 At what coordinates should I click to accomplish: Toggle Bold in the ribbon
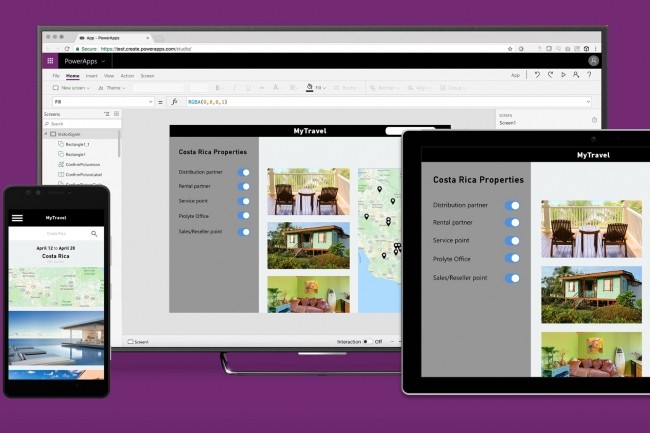point(217,88)
